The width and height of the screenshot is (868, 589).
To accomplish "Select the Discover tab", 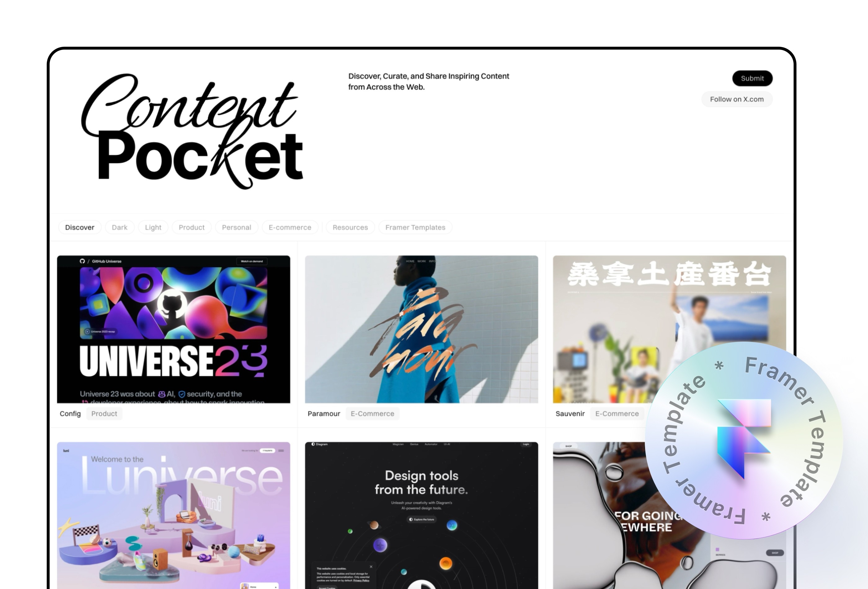I will 79,228.
